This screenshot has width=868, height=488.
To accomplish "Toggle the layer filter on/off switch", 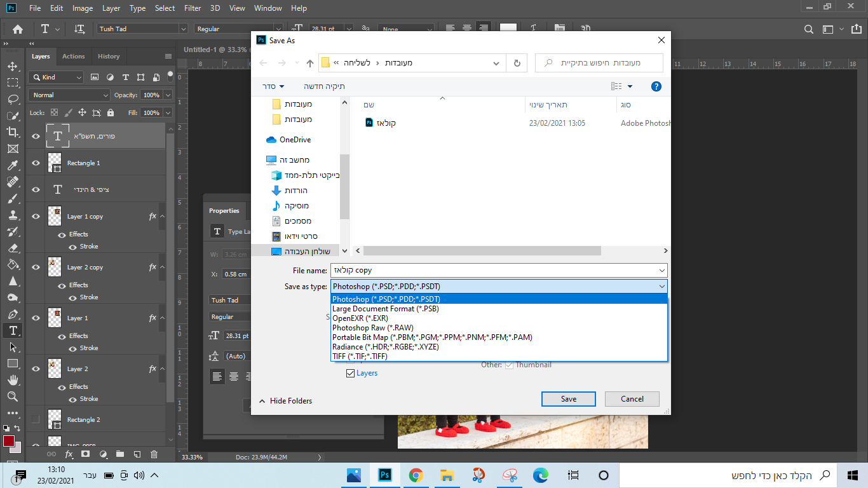I will point(170,76).
